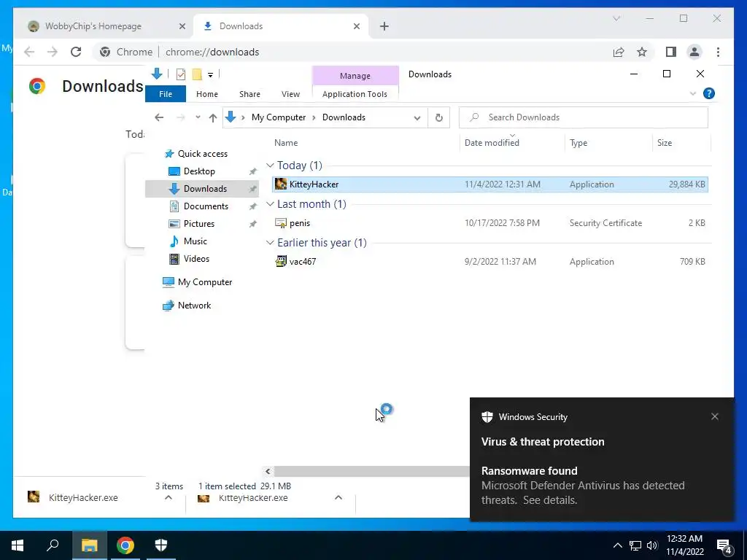Open the Application Tools tab
This screenshot has width=747, height=560.
pyautogui.click(x=355, y=94)
